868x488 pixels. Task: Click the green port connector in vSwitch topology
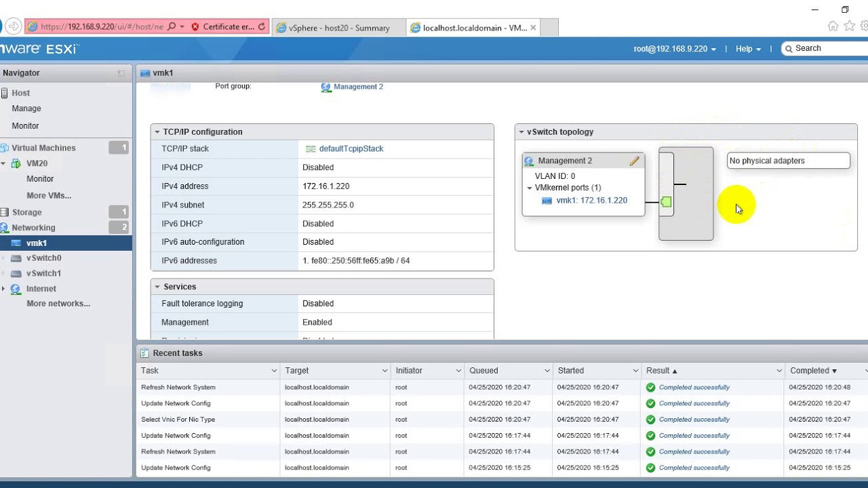point(666,202)
